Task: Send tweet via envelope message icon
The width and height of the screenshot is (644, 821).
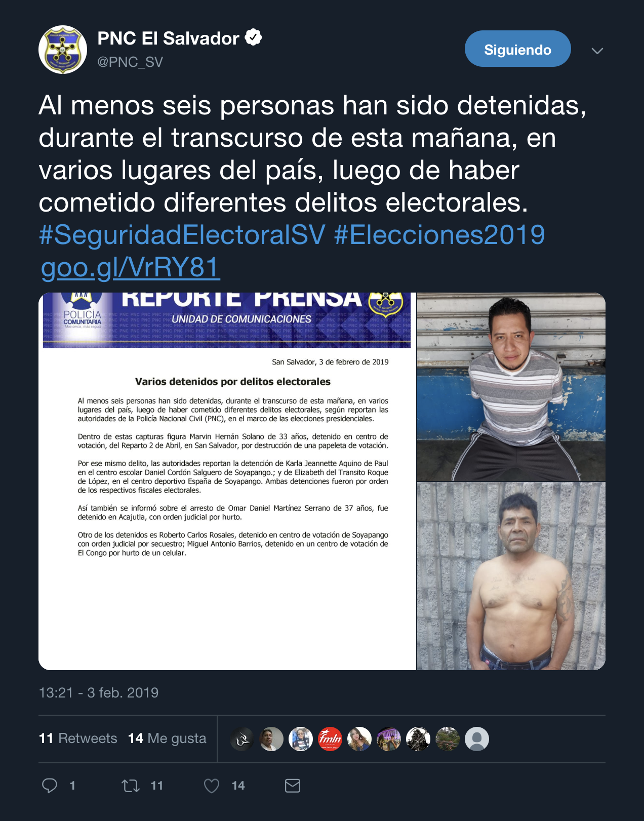Action: click(x=293, y=786)
